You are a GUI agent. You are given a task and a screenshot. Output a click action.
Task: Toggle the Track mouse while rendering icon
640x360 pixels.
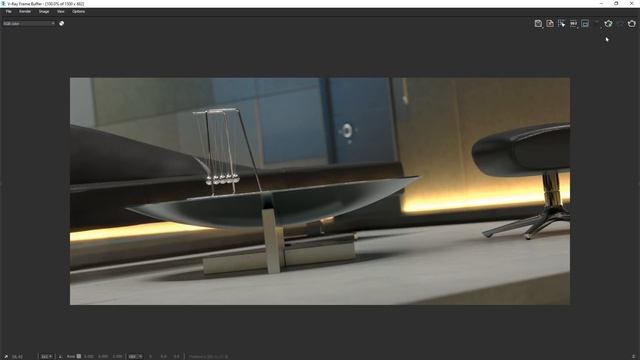[562, 24]
